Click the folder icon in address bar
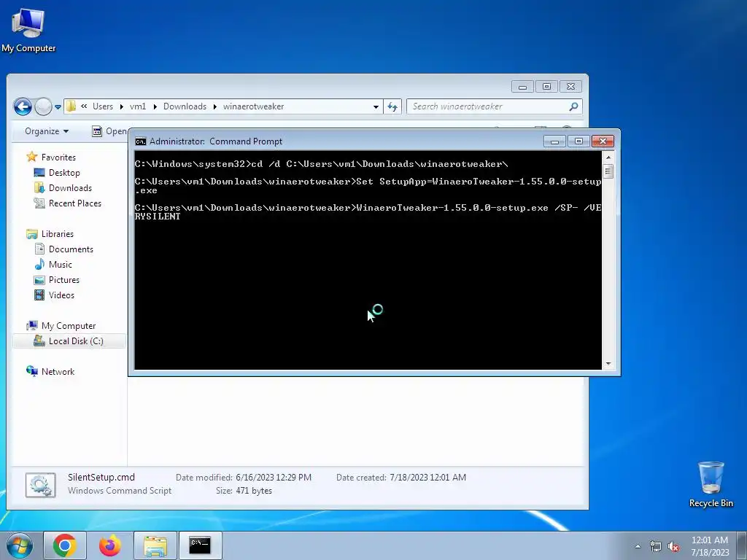This screenshot has height=560, width=747. coord(71,106)
